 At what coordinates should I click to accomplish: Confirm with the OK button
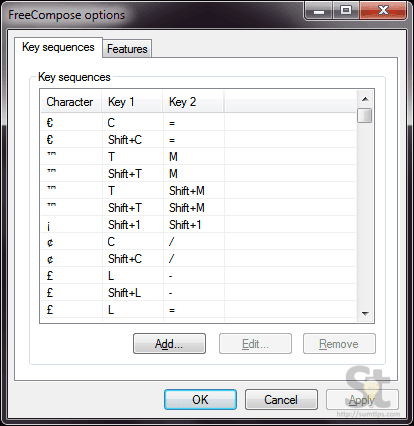(x=200, y=399)
